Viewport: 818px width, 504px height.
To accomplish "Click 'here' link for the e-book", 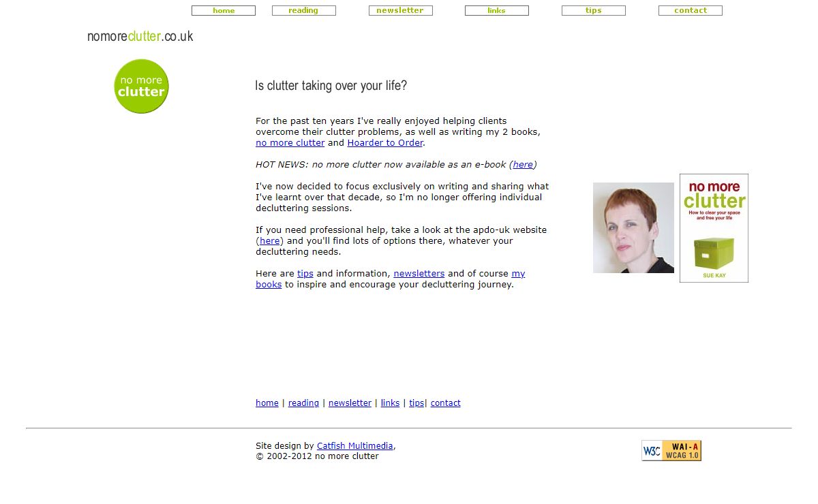I will pyautogui.click(x=523, y=165).
